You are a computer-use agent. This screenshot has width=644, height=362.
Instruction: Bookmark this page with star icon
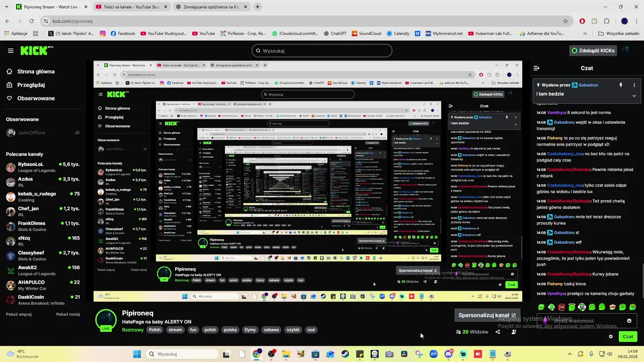point(566,21)
